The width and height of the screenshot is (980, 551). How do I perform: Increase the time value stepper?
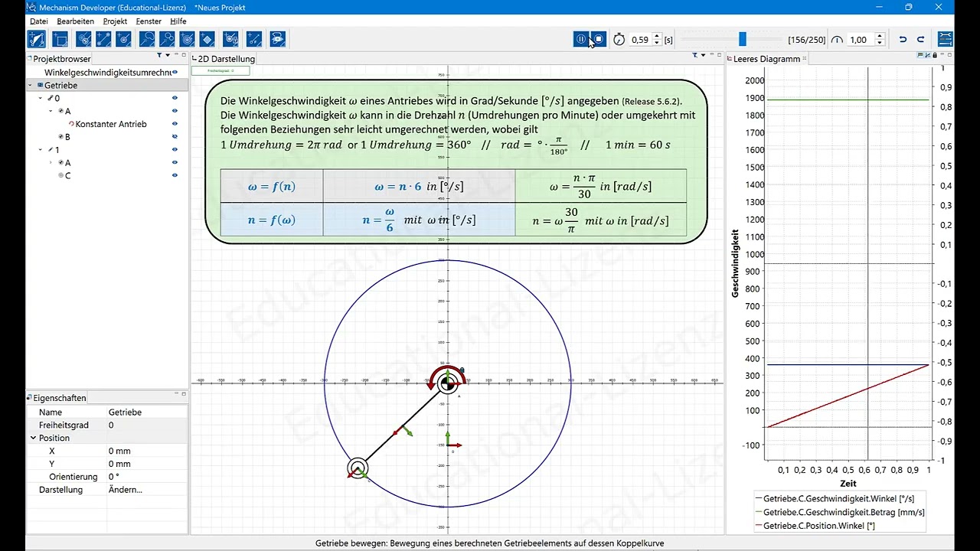[x=657, y=36]
